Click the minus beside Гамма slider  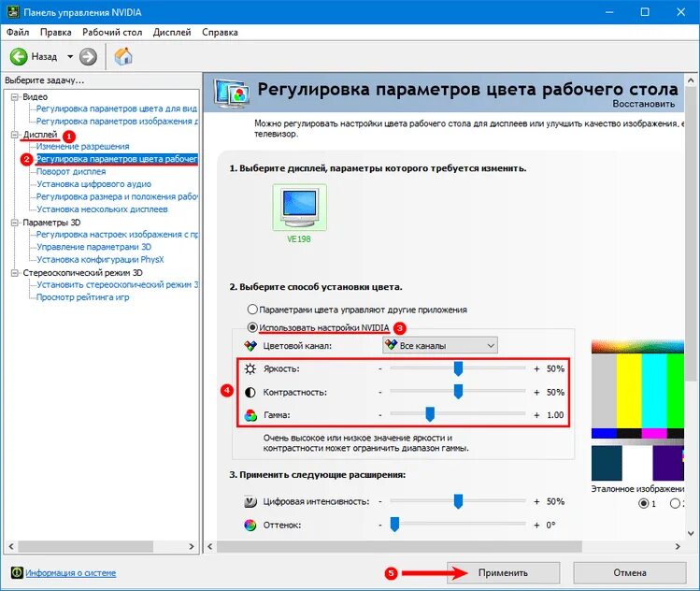pos(380,415)
